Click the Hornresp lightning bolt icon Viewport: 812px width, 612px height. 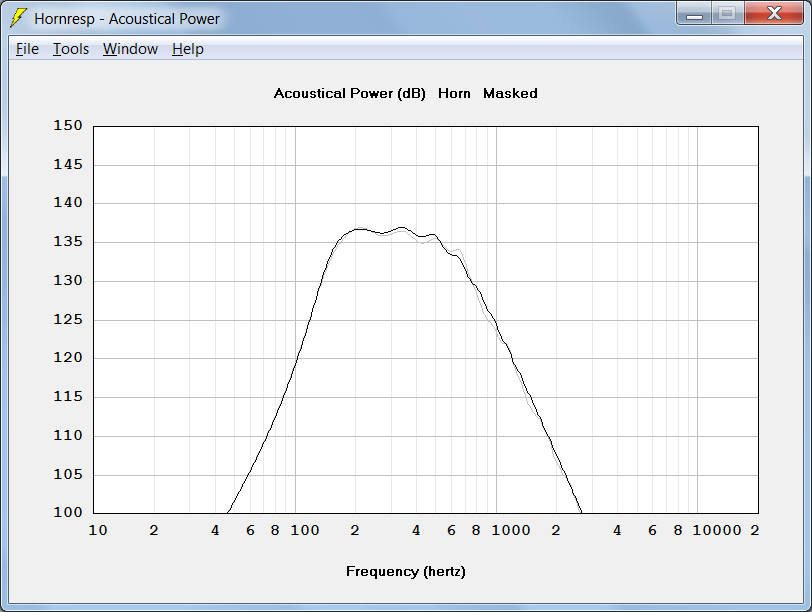pyautogui.click(x=18, y=18)
